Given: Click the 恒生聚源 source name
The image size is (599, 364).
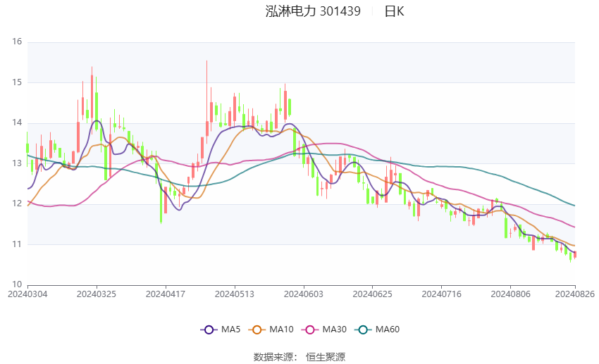Looking at the screenshot, I should click(326, 357).
